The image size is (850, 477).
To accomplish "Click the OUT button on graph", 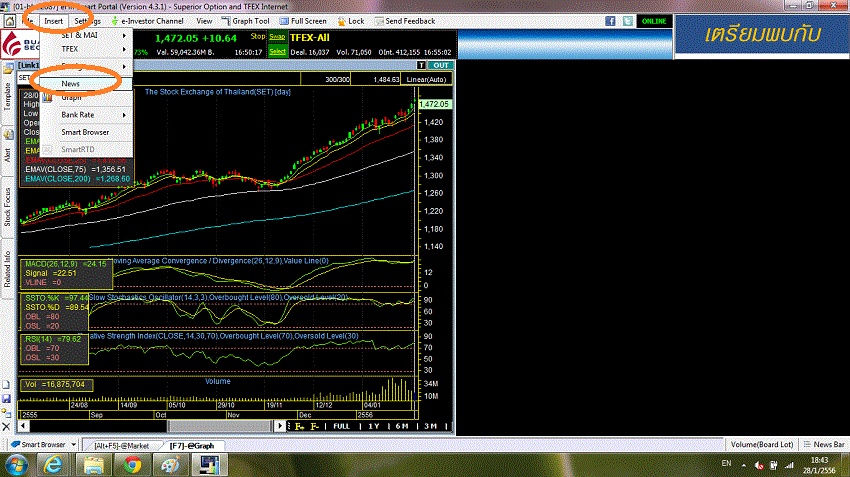I will (441, 65).
